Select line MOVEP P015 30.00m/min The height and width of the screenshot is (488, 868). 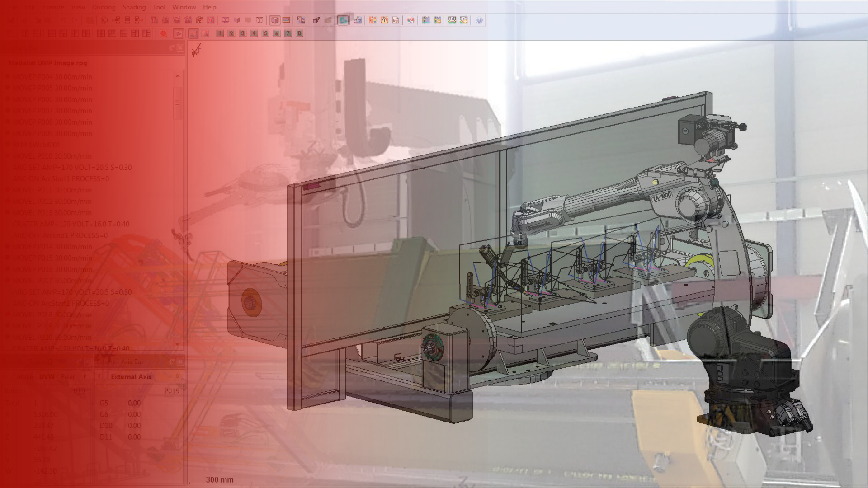[x=52, y=258]
